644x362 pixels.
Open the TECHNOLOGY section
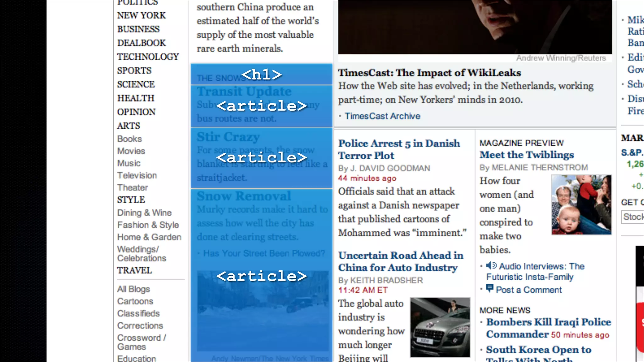tap(148, 57)
